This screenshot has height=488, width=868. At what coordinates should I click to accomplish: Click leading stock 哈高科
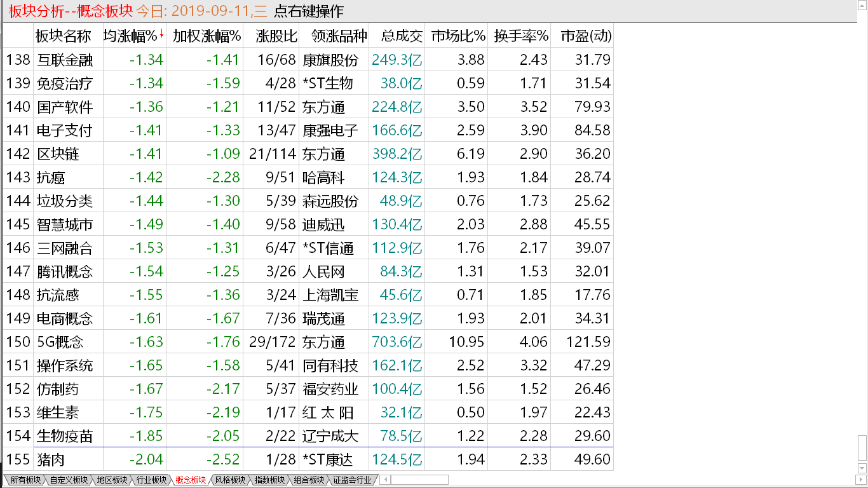pyautogui.click(x=323, y=177)
